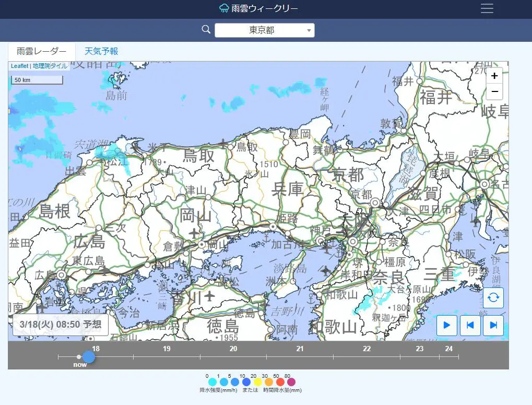Open the 地理院タイル attribution link

[50, 66]
